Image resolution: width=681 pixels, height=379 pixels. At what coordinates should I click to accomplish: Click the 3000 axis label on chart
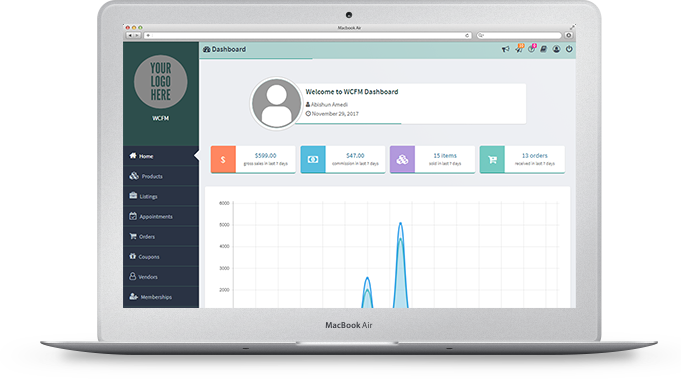coord(224,268)
